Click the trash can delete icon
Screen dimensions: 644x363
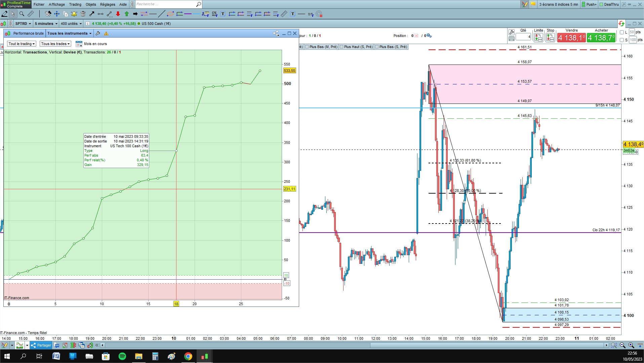83,14
